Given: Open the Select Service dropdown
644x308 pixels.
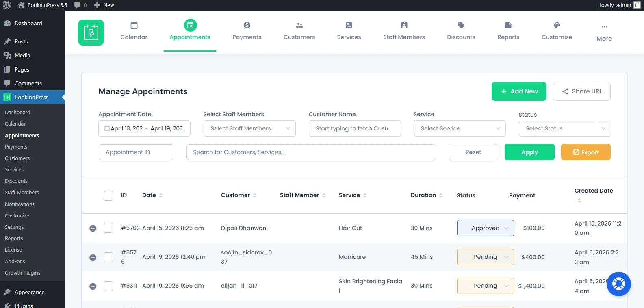Looking at the screenshot, I should click(460, 128).
